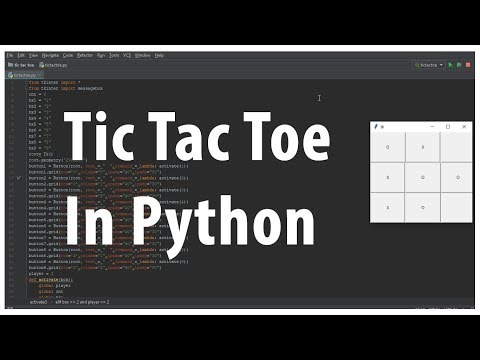Click the middle-left X cell in game window

(x=388, y=177)
